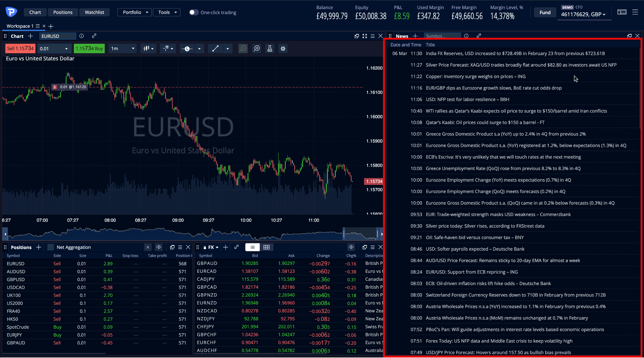The image size is (644, 358).
Task: Add a new tab to Positions panel
Action: tap(39, 247)
